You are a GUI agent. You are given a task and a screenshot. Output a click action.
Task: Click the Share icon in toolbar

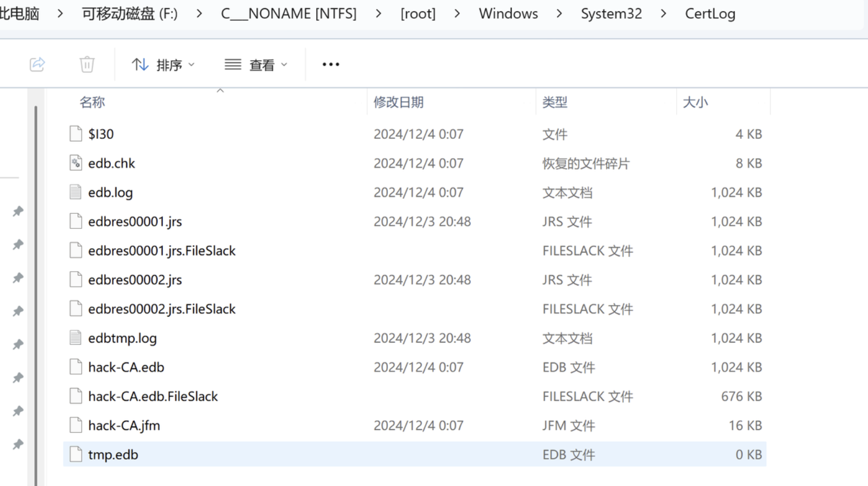[x=37, y=64]
